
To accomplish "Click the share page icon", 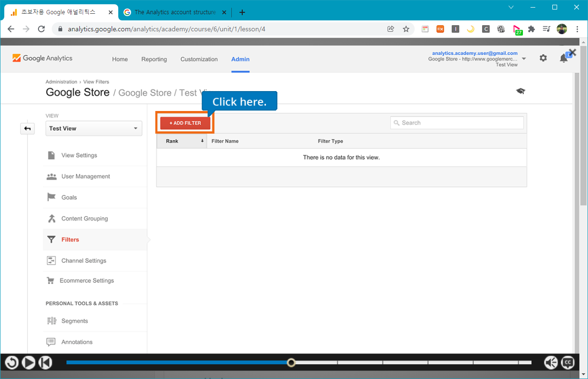I will click(391, 29).
